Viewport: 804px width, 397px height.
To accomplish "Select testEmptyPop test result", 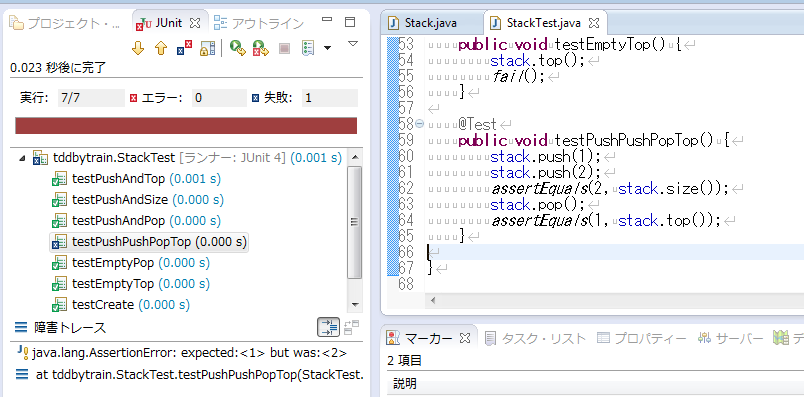I will [131, 263].
